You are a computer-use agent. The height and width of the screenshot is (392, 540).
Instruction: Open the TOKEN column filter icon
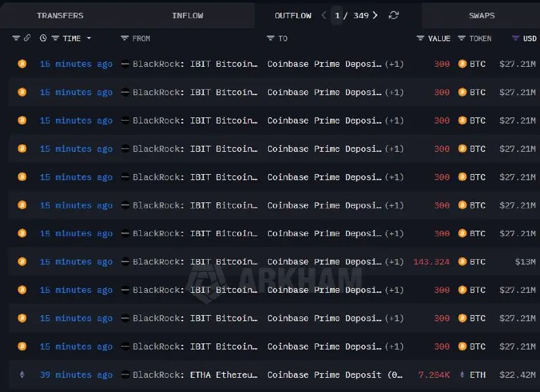pyautogui.click(x=462, y=38)
